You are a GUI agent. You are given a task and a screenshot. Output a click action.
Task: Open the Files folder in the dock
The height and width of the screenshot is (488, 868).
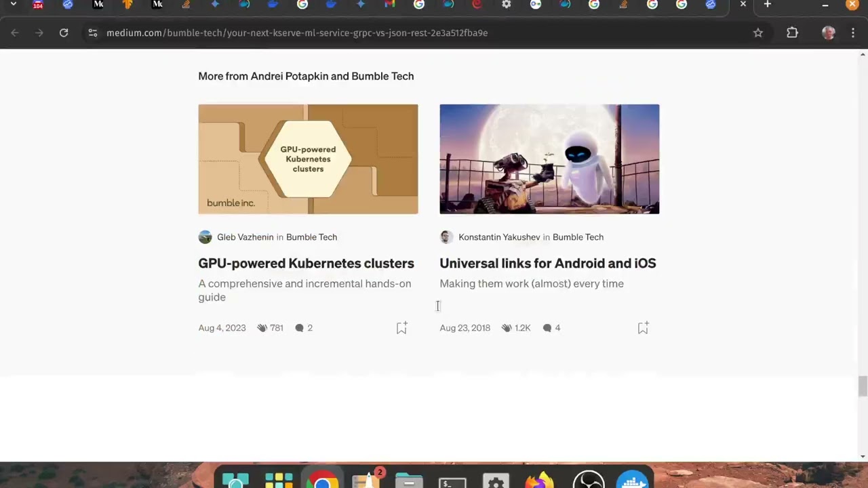(409, 480)
